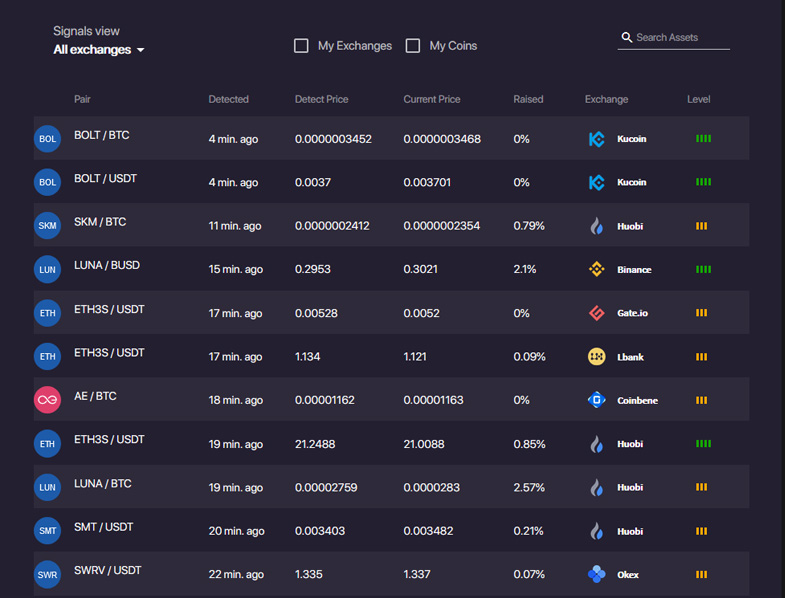Click the pink AE coin icon
785x598 pixels.
tap(47, 400)
